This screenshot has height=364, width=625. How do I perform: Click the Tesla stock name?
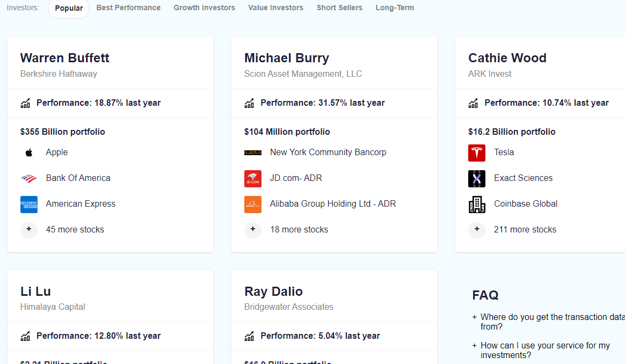[x=504, y=152]
